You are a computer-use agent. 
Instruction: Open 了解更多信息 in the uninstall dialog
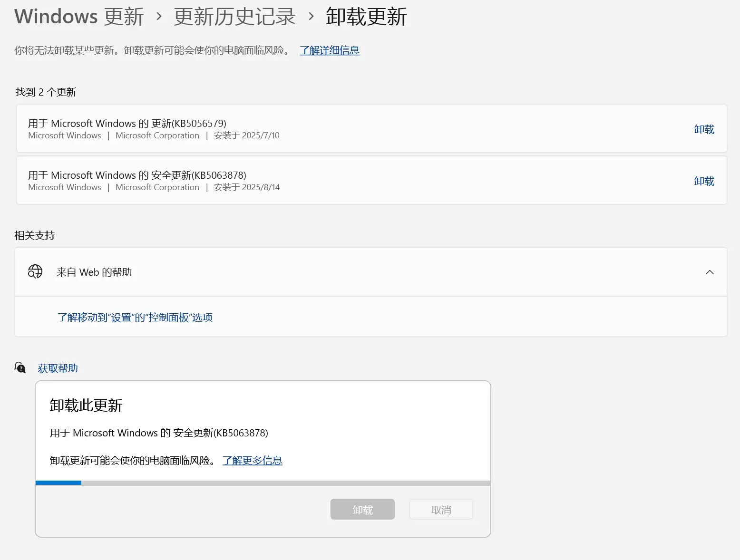(x=253, y=460)
